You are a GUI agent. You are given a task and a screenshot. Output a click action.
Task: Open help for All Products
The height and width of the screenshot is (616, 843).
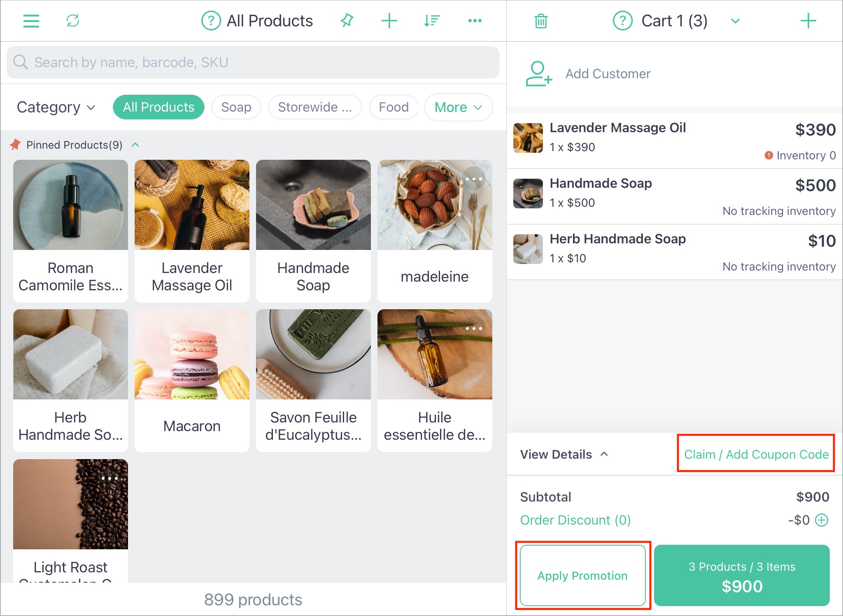coord(211,21)
